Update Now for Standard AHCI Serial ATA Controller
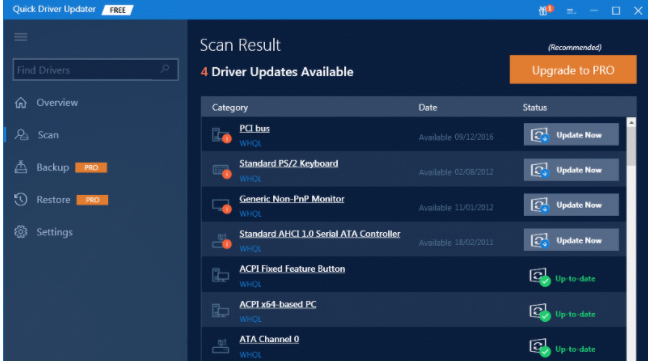Viewport: 648px width, 361px height. (571, 240)
